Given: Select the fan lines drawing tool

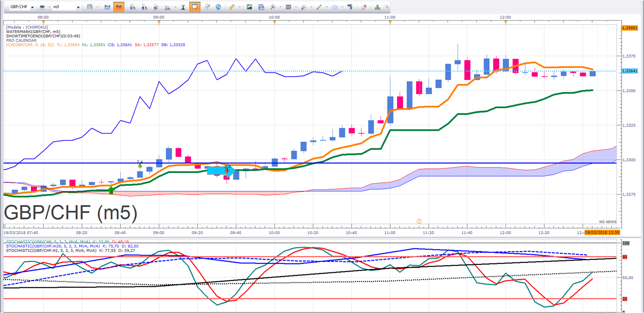Looking at the screenshot, I should tap(304, 7).
